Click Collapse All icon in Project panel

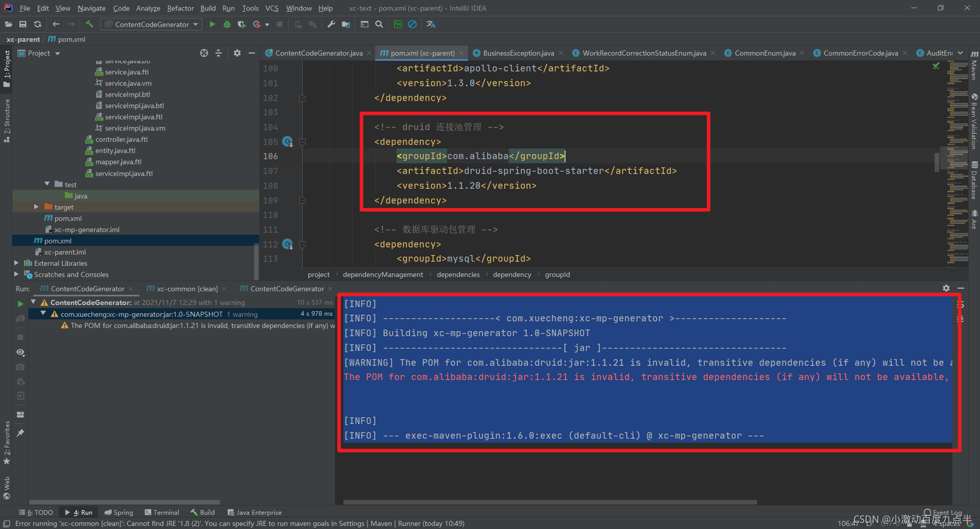[x=218, y=53]
